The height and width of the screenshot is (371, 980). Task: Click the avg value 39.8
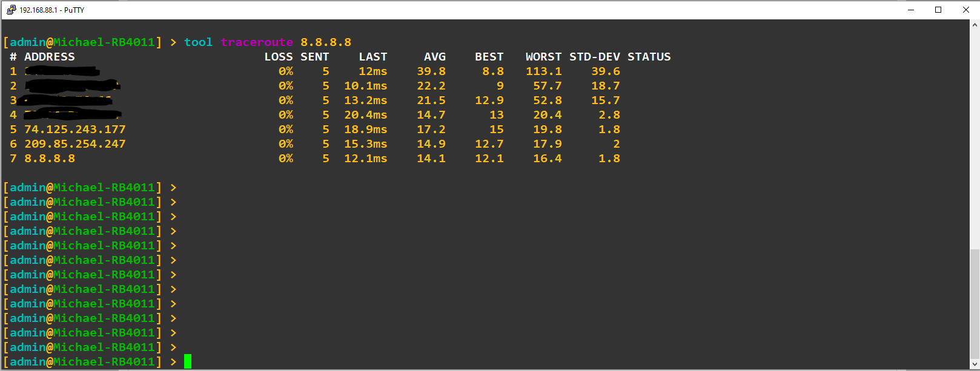pos(431,71)
